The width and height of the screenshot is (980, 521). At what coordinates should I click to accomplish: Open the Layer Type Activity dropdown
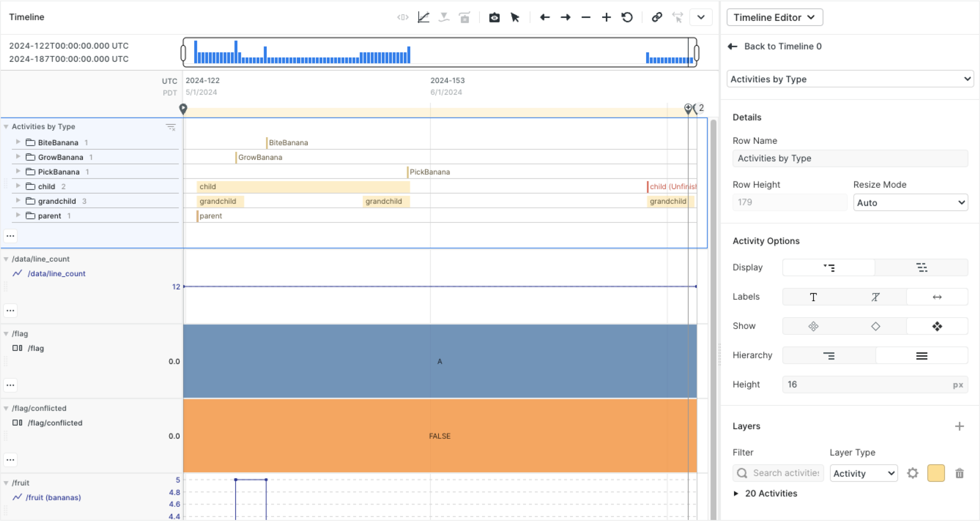coord(863,473)
